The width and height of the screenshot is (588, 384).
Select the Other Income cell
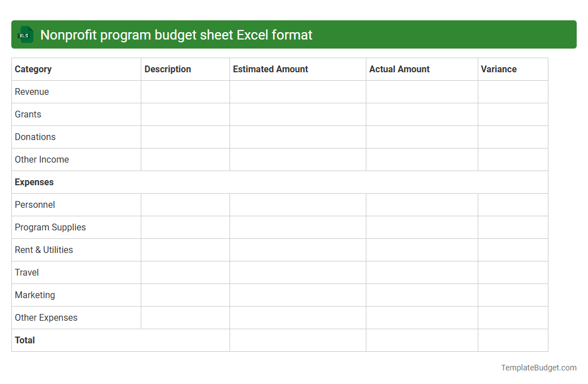(x=42, y=159)
